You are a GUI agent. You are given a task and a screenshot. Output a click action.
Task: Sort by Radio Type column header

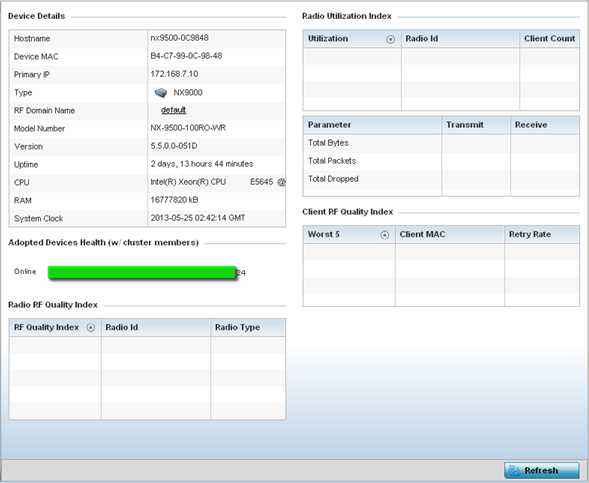248,328
